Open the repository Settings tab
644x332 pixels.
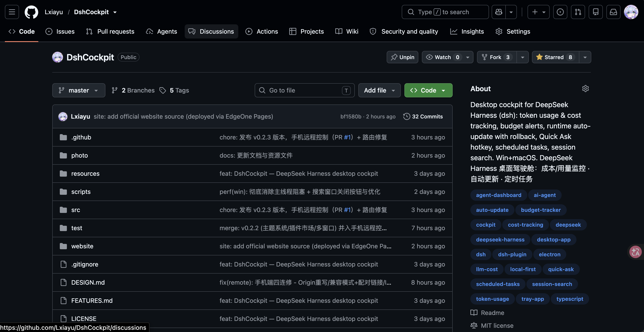click(513, 31)
